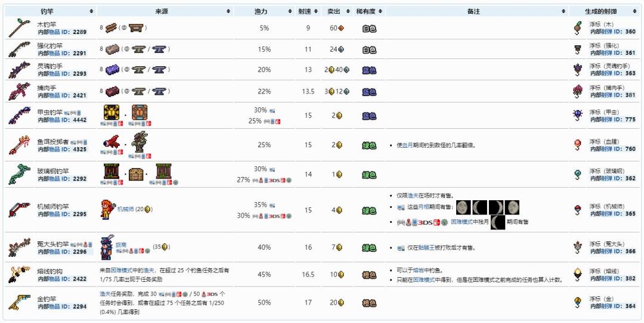Screen dimensions: 644x323
Task: Click the 浮标（金）bobber icon
Action: [578, 303]
